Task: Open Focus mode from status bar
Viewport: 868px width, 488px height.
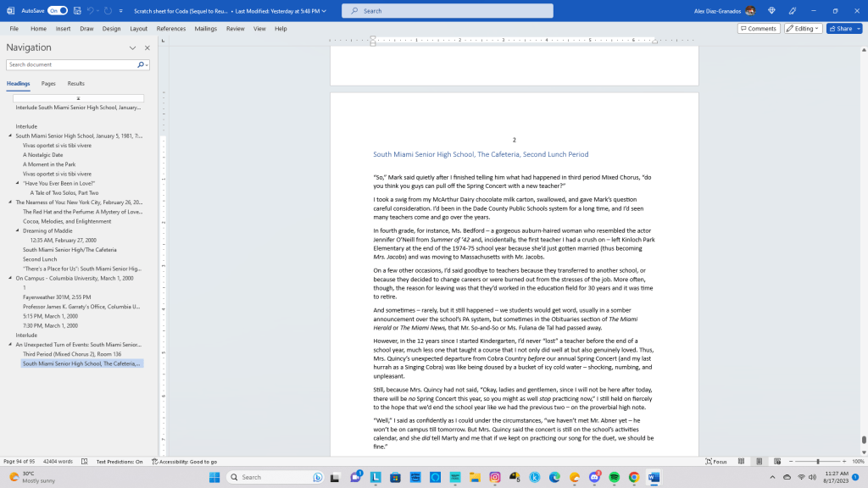Action: point(716,462)
